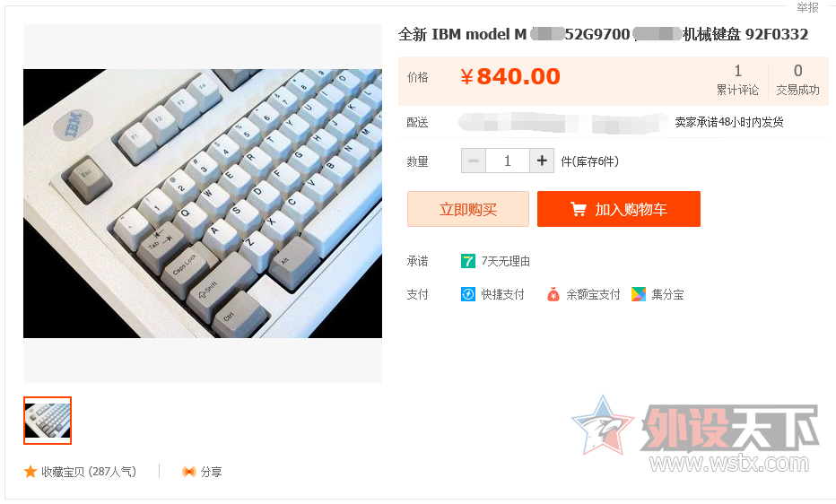Click the red 余额宝 money bag icon
The image size is (836, 504).
click(553, 294)
